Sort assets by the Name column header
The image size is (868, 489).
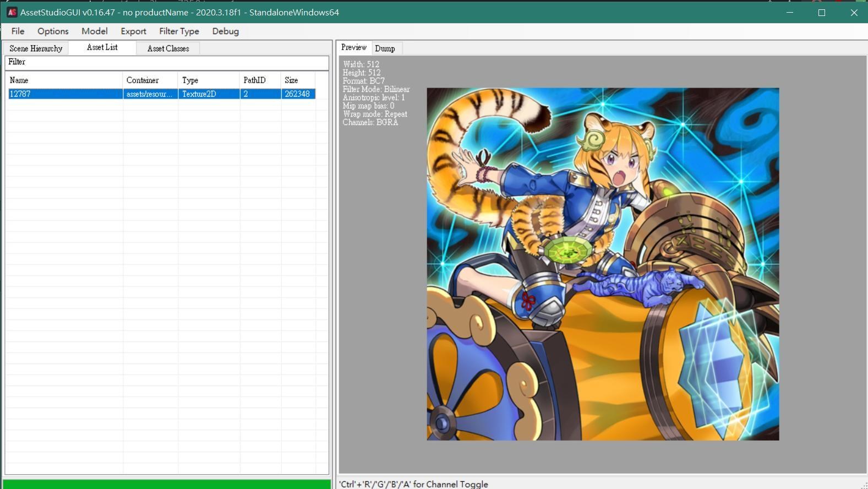pyautogui.click(x=64, y=80)
